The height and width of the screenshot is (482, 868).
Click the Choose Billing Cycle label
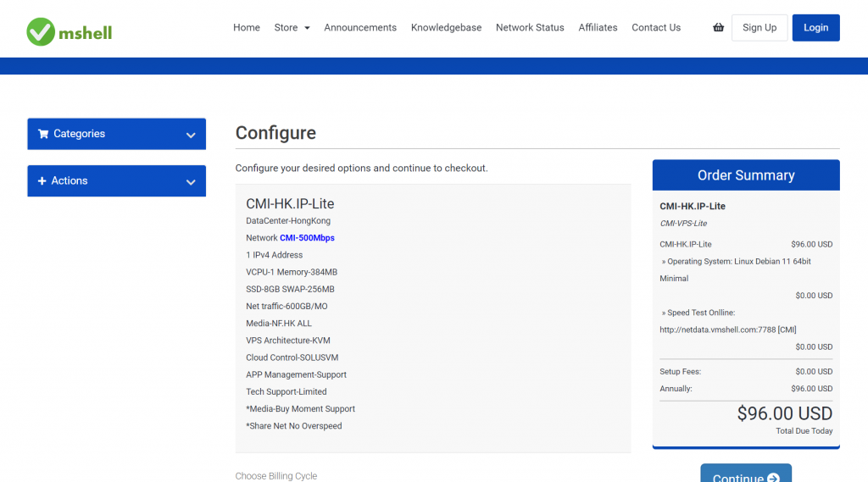pos(276,476)
